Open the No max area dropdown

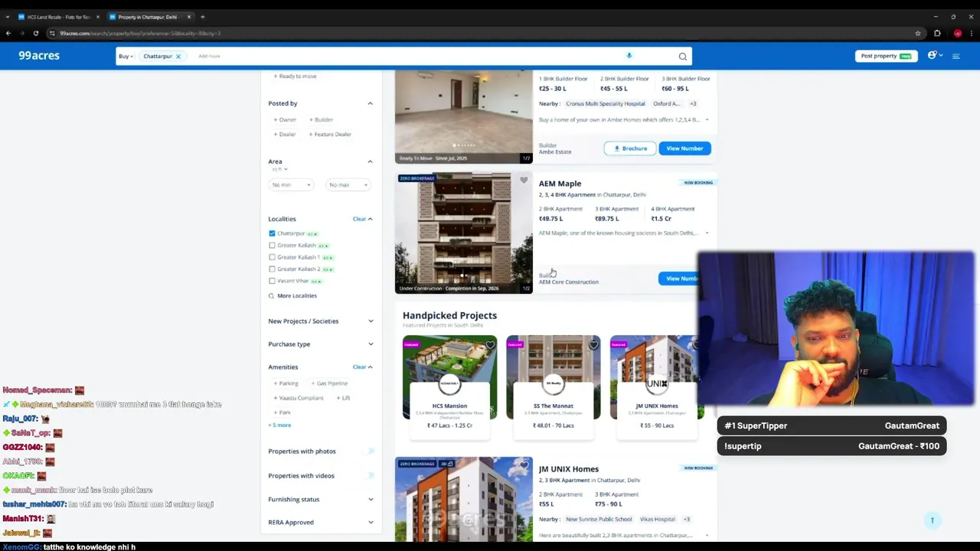pos(348,184)
